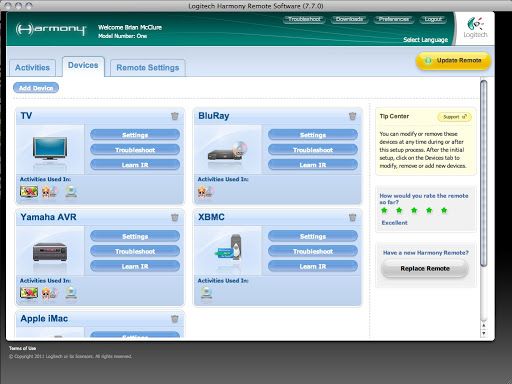512x384 pixels.
Task: Click the scrollbar down arrow
Action: coord(484,333)
